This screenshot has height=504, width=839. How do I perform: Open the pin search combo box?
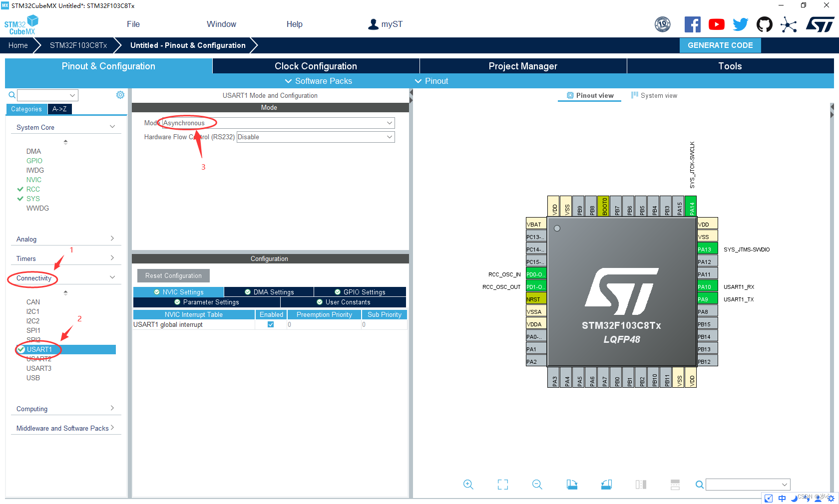(748, 485)
